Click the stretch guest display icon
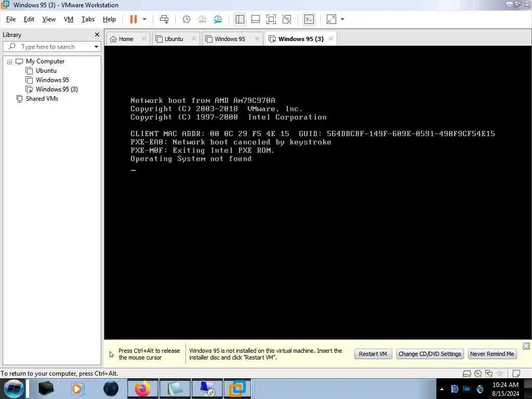Viewport: 532px width, 399px height. click(x=331, y=19)
